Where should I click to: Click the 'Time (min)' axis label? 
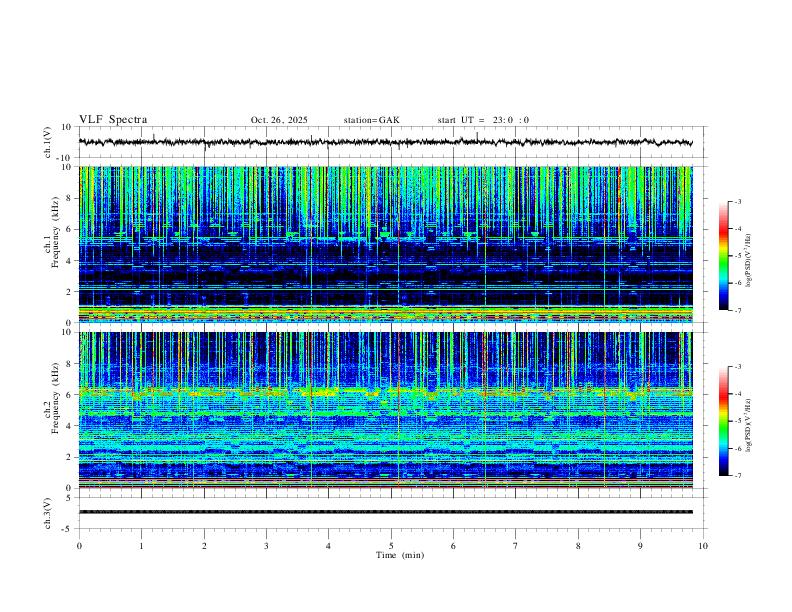(400, 555)
